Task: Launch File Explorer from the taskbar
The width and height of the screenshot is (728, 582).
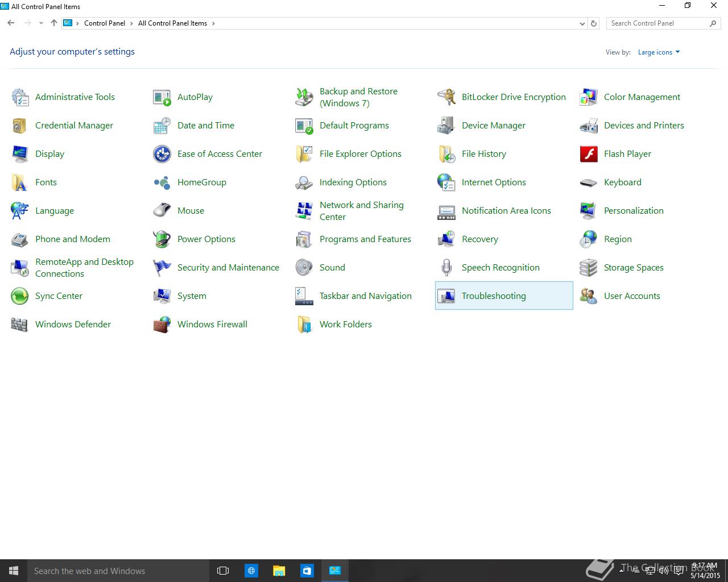Action: click(279, 571)
